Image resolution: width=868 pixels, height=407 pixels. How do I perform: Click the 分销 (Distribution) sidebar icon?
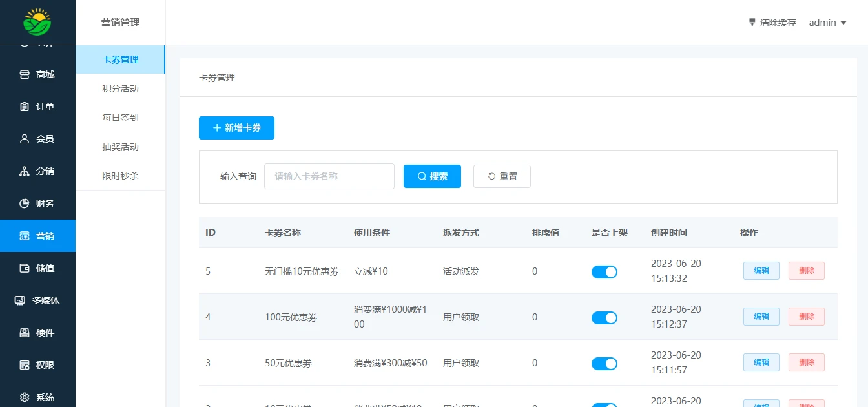37,171
